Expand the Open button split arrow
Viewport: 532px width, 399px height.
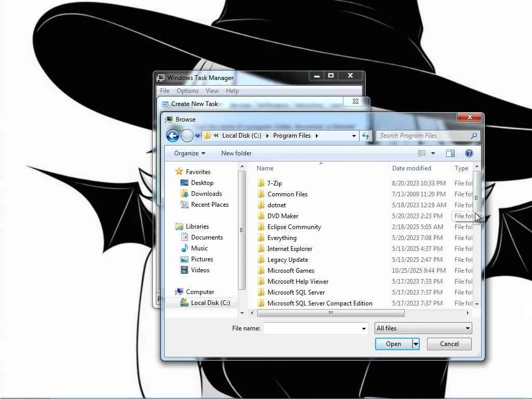416,344
